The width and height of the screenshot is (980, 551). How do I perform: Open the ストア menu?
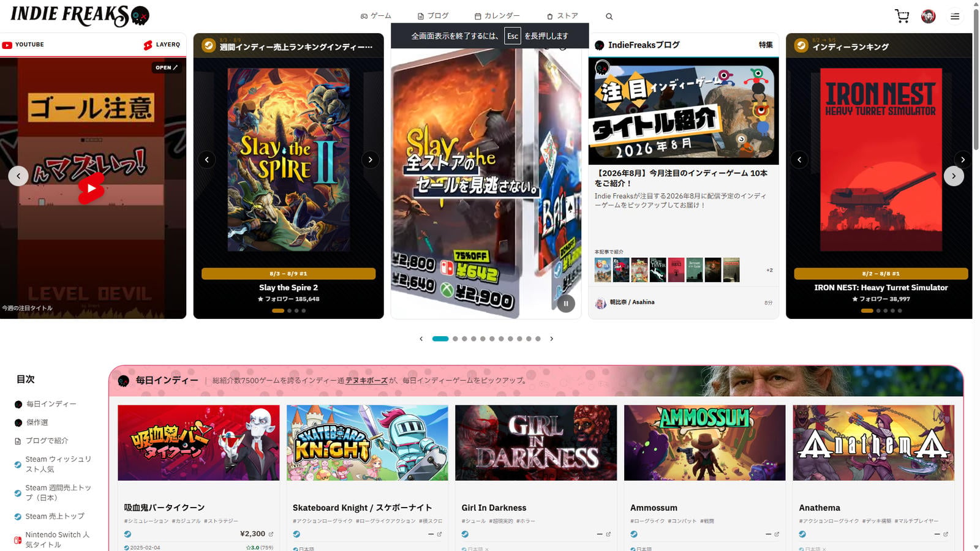562,16
